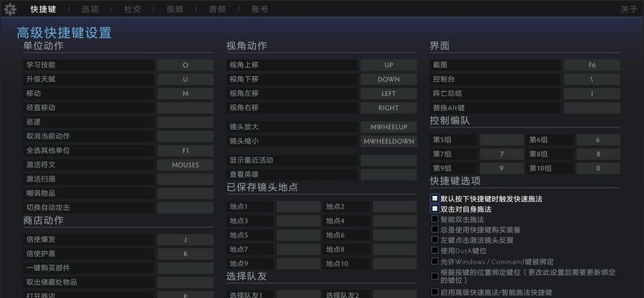Rebind 全选其他单位 key showing F1
Screen dimensions: 644x298
click(185, 150)
